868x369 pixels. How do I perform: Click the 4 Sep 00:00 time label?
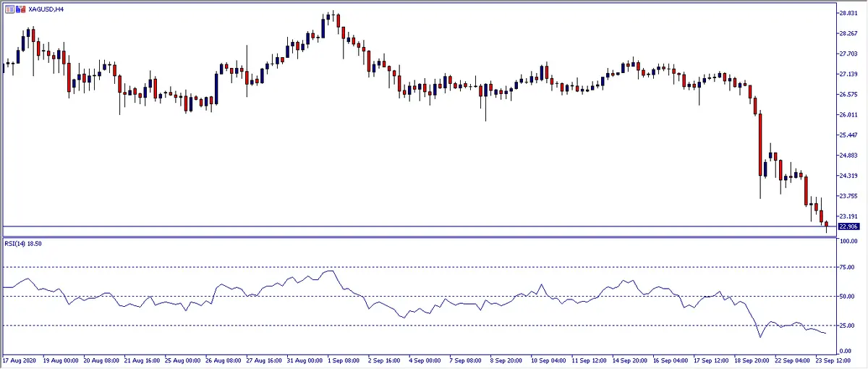427,359
